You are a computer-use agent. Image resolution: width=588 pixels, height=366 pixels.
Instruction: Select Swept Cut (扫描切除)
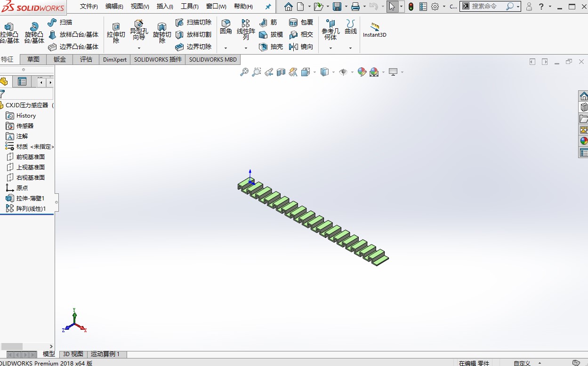pyautogui.click(x=193, y=22)
